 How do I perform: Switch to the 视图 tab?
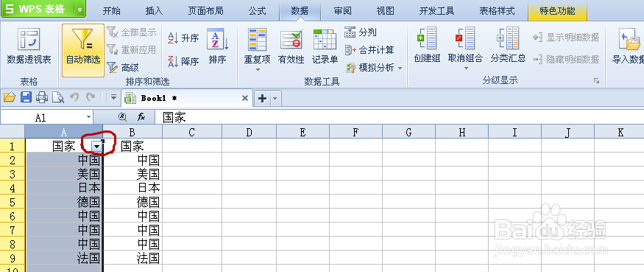[385, 11]
